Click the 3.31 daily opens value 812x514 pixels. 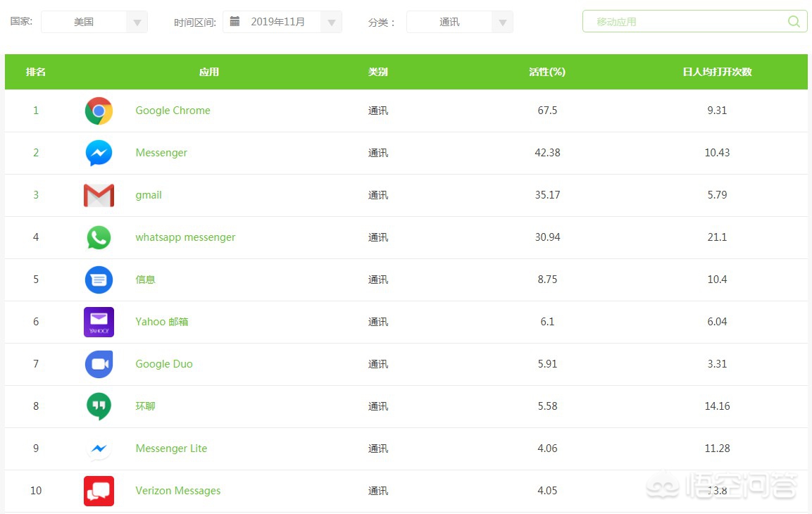717,364
